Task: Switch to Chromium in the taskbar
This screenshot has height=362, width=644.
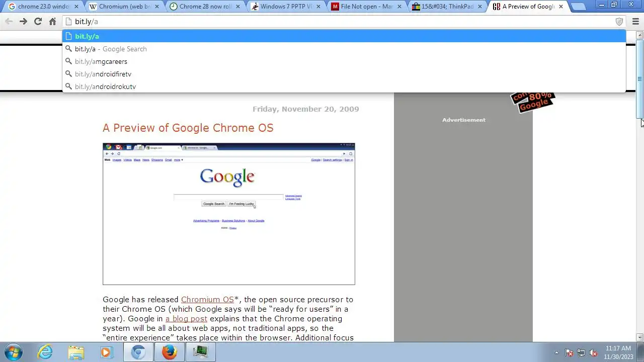Action: pos(138,352)
